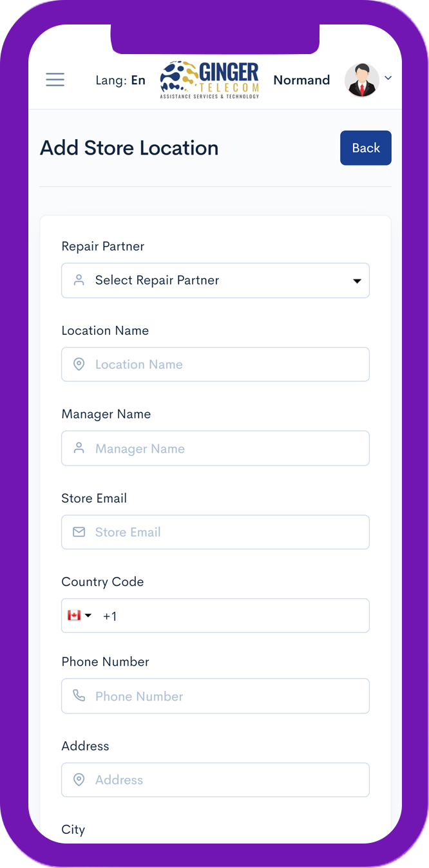The height and width of the screenshot is (868, 429).
Task: Click the pin icon in Location Name
Action: [x=79, y=364]
